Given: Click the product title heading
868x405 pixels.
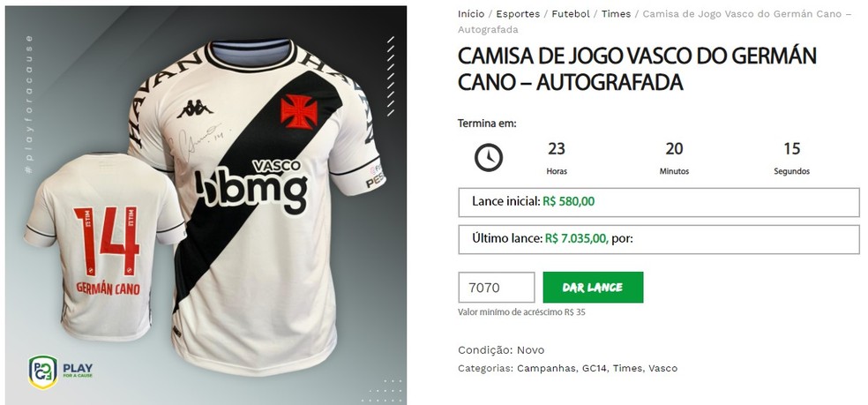Looking at the screenshot, I should click(637, 69).
